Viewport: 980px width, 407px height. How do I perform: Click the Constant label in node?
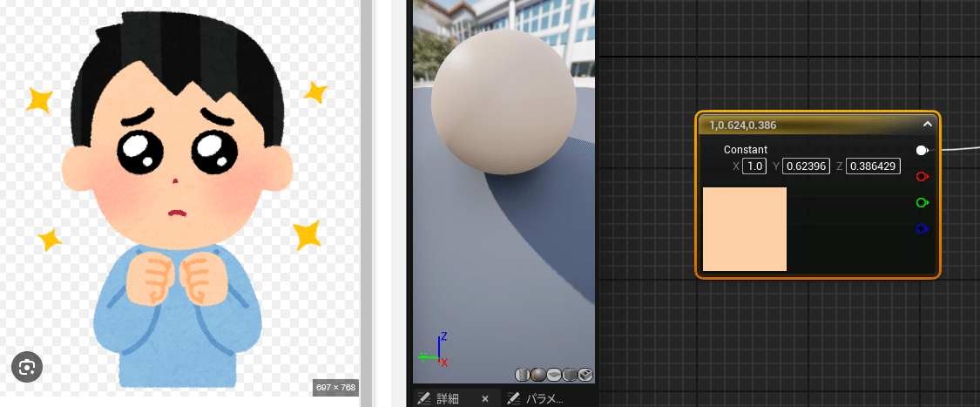click(x=746, y=150)
